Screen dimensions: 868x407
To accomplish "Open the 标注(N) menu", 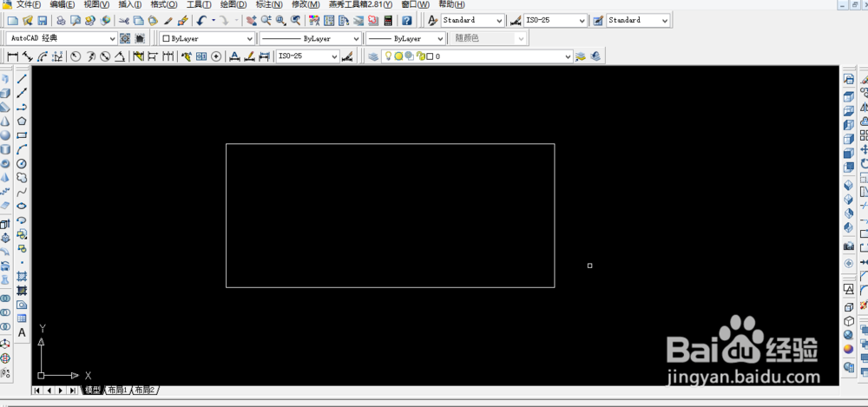I will [269, 4].
